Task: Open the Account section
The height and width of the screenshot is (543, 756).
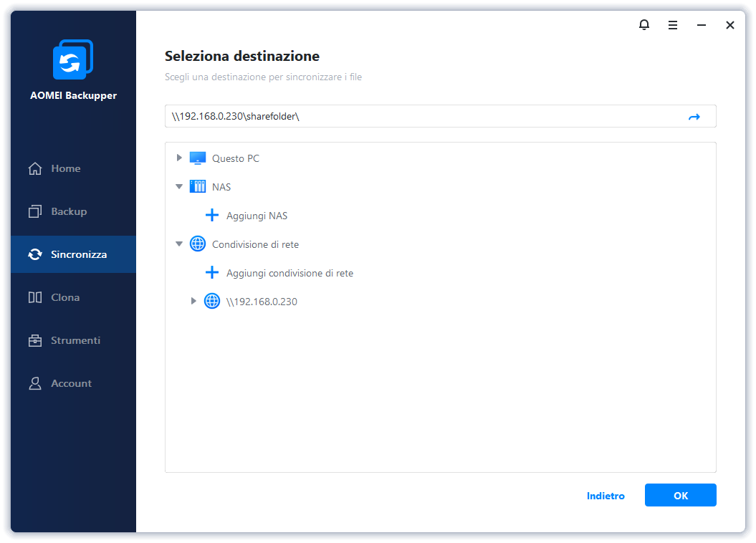Action: (73, 383)
